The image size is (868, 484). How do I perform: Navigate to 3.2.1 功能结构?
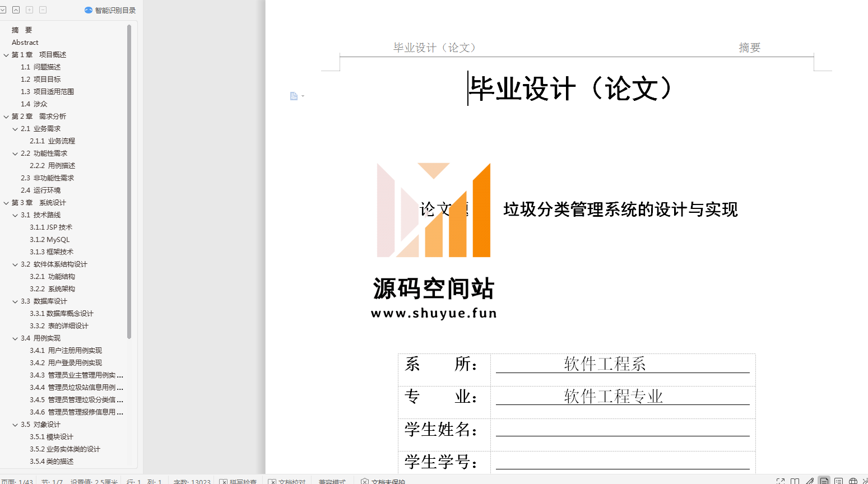point(52,277)
